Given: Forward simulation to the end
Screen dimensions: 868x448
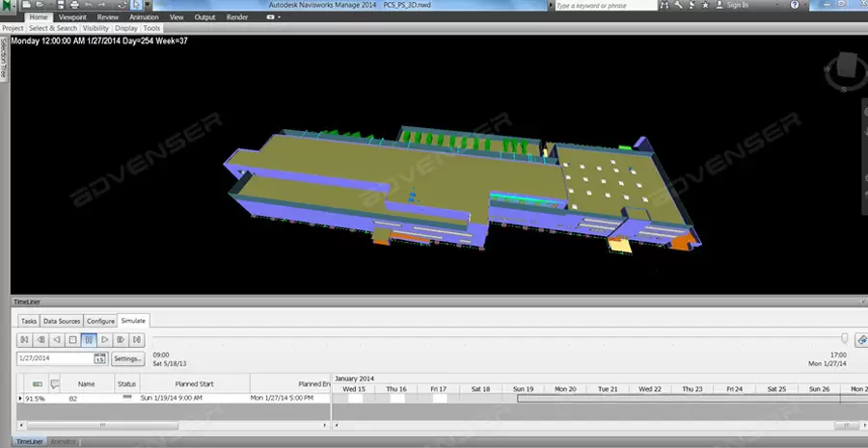Looking at the screenshot, I should [x=137, y=339].
